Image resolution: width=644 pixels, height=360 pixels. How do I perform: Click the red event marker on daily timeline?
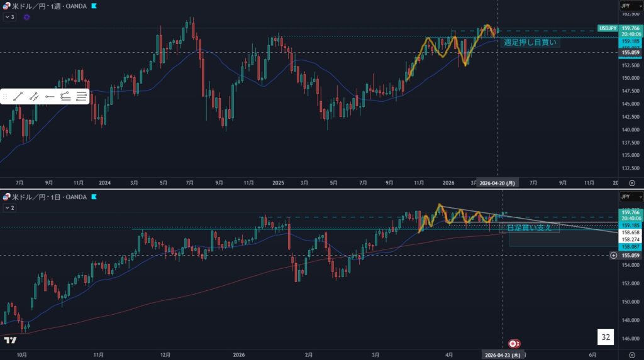(x=514, y=344)
